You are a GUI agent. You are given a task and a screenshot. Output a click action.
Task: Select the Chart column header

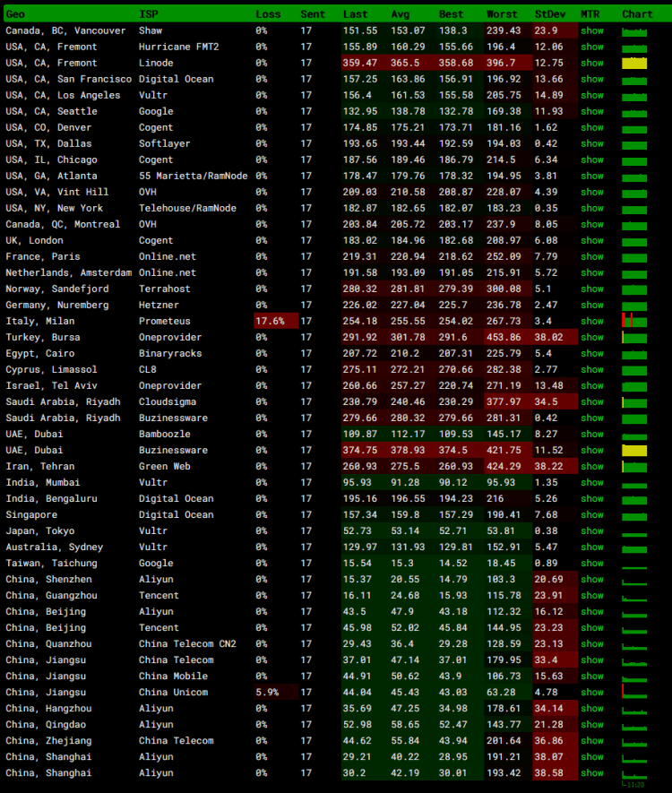pos(637,14)
